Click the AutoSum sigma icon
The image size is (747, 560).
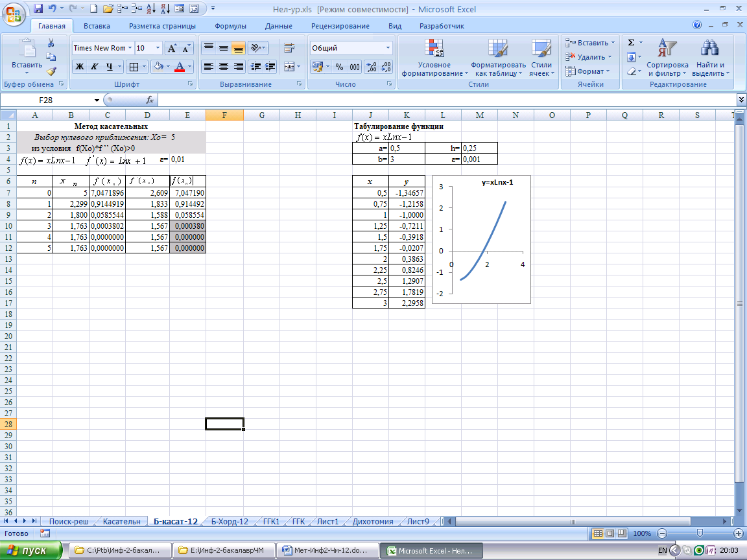(x=631, y=43)
